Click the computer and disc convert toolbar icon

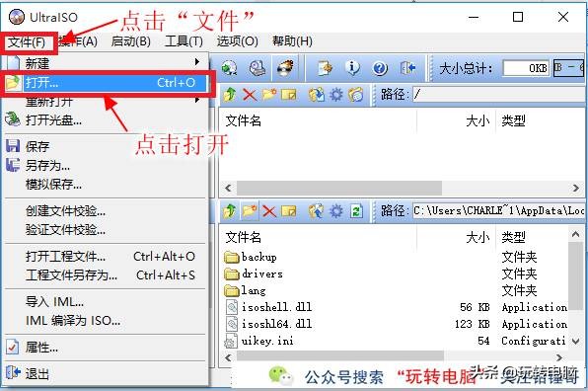click(257, 68)
